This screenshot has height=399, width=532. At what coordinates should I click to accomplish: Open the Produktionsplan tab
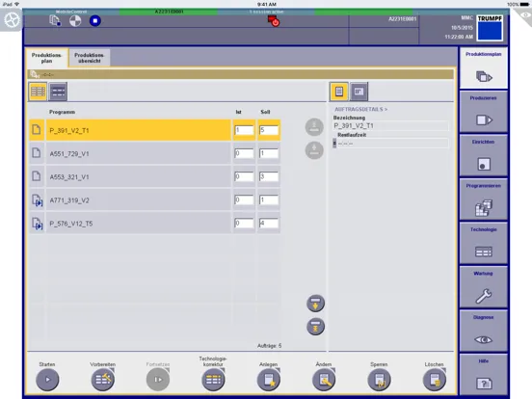(x=47, y=58)
